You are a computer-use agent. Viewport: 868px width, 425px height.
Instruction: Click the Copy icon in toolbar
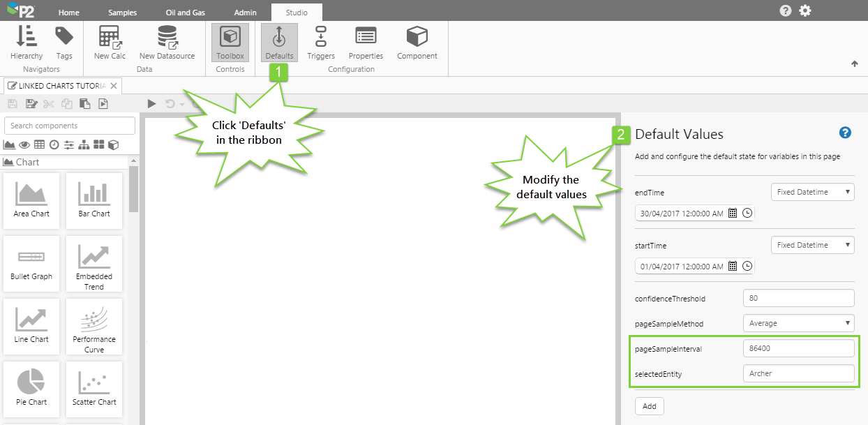(67, 104)
